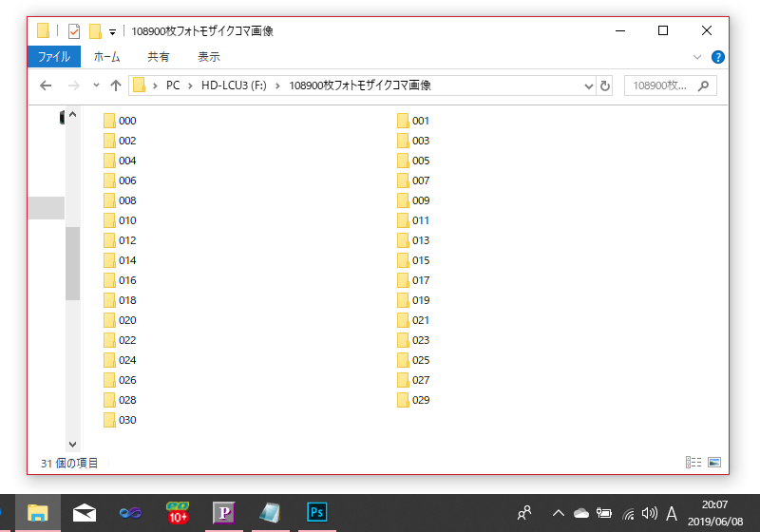
Task: Open the ファイル menu tab
Action: pyautogui.click(x=54, y=57)
